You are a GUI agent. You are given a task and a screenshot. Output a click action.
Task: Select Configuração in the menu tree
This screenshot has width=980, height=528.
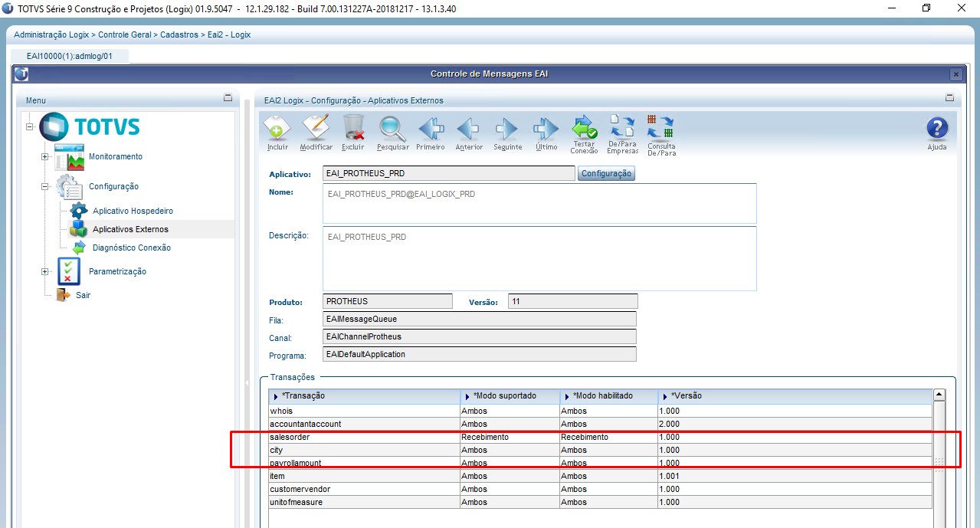tap(113, 186)
